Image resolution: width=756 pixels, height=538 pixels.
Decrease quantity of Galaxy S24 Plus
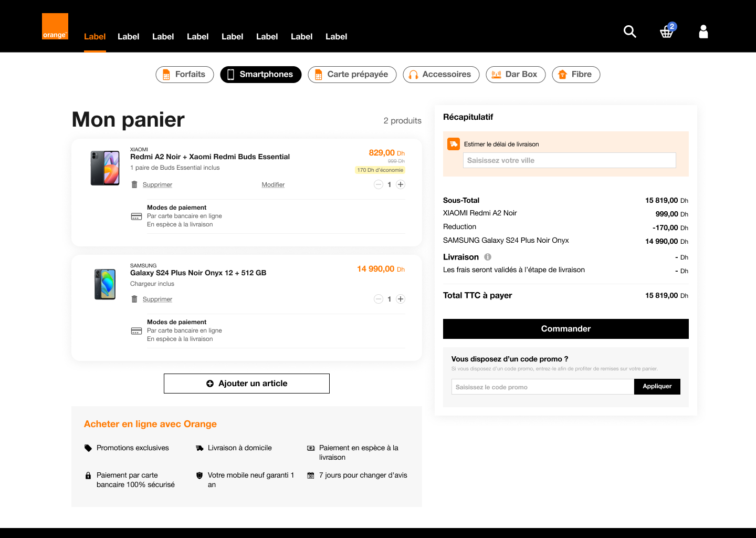tap(379, 299)
